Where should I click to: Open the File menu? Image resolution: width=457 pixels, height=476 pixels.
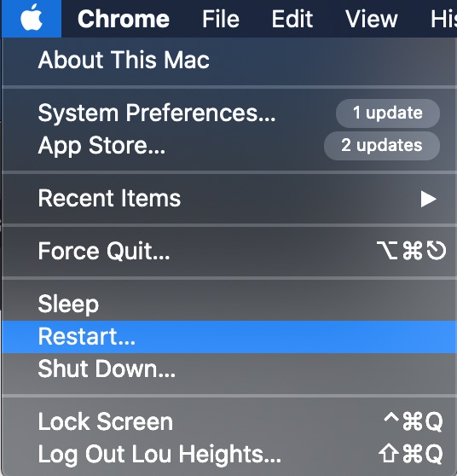221,19
